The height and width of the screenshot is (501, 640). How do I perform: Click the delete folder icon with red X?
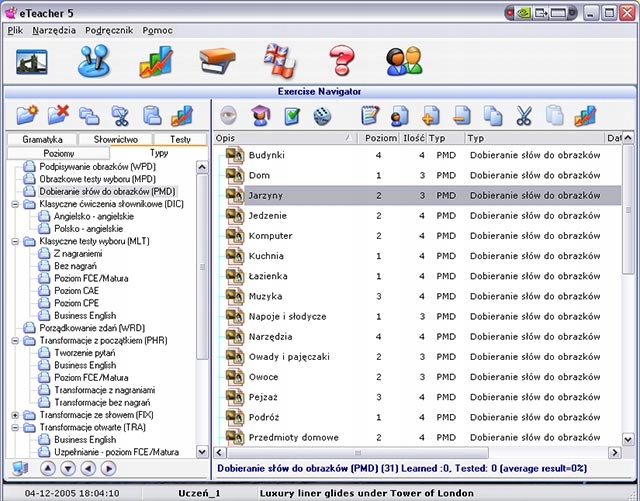tap(58, 116)
